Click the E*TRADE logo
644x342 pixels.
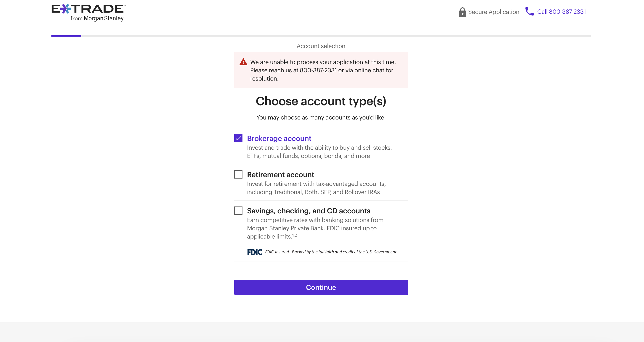point(88,9)
